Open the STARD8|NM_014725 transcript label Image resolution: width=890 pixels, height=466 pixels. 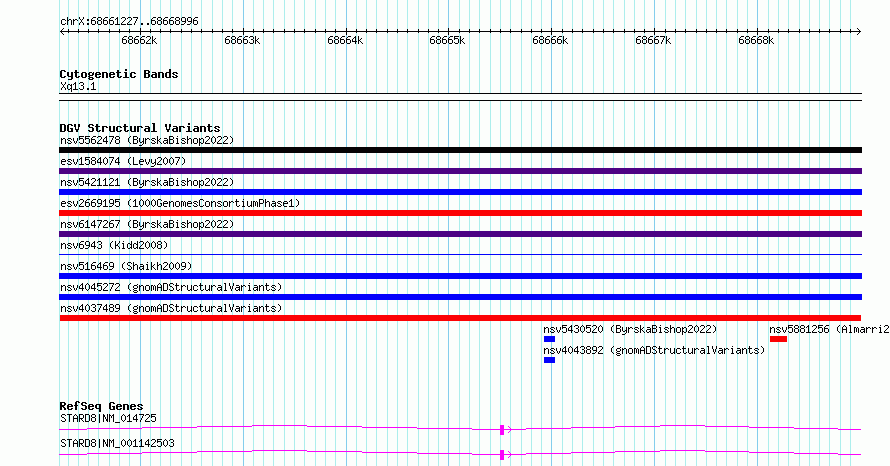coord(108,418)
